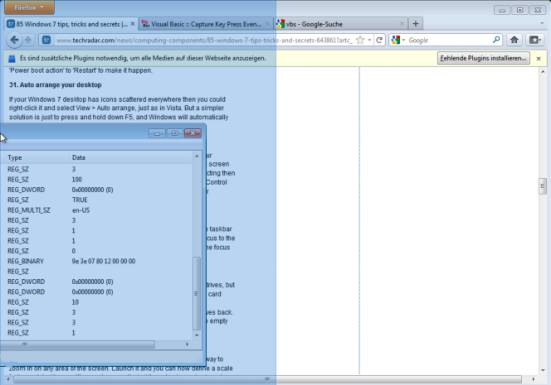Viewport: 551px width, 385px height.
Task: Maximize the registry editor window
Action: 174,133
